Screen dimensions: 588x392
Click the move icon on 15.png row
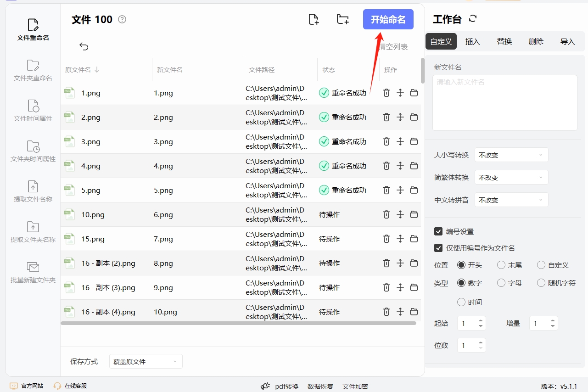(400, 239)
